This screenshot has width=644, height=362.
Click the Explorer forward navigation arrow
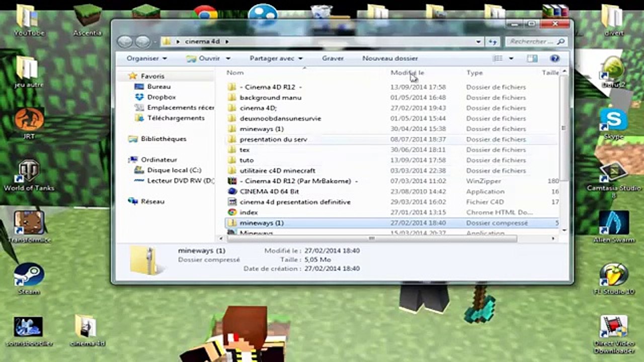pos(143,42)
